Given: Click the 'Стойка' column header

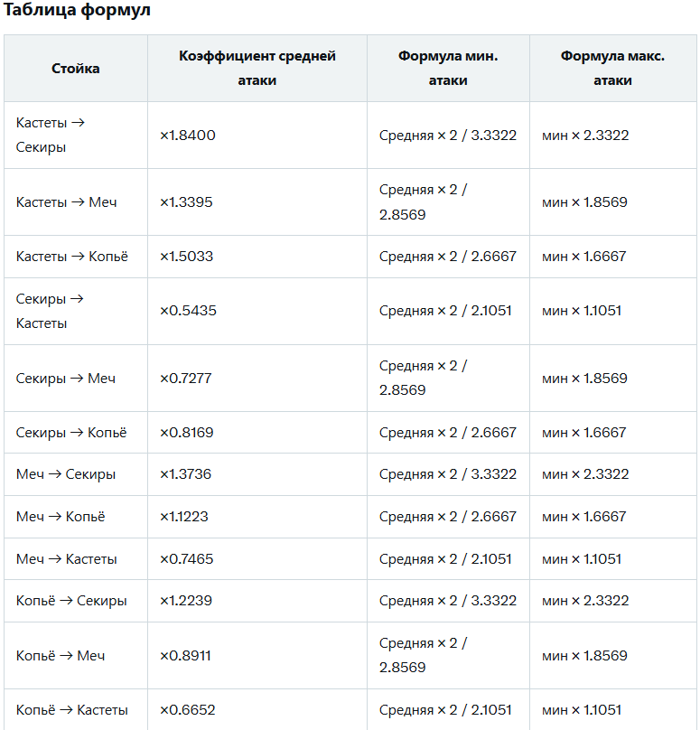Looking at the screenshot, I should coord(76,69).
